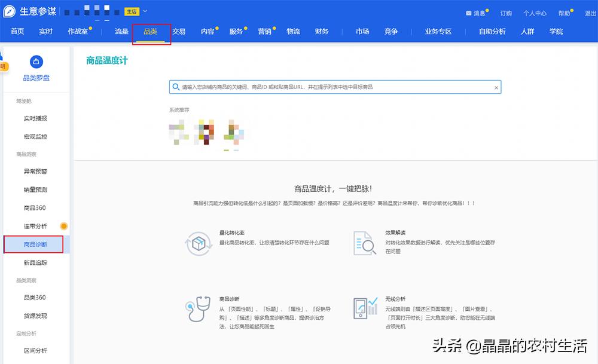598x364 pixels.
Task: Open 首页 from the menu bar
Action: 17,31
